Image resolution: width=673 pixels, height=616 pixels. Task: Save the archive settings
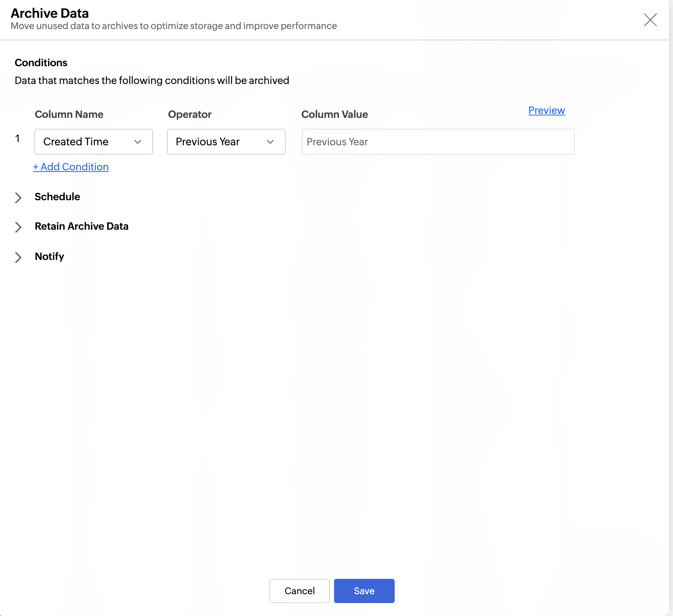tap(364, 591)
